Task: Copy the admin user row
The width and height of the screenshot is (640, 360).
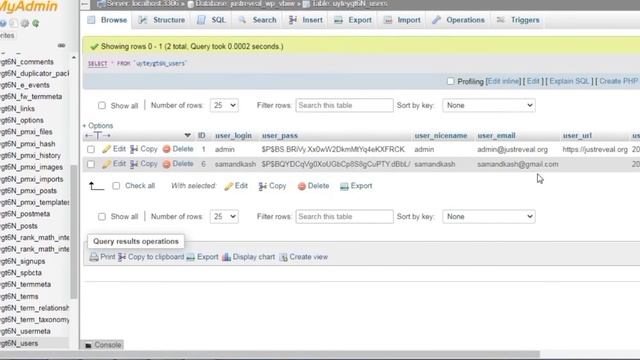Action: (x=144, y=149)
